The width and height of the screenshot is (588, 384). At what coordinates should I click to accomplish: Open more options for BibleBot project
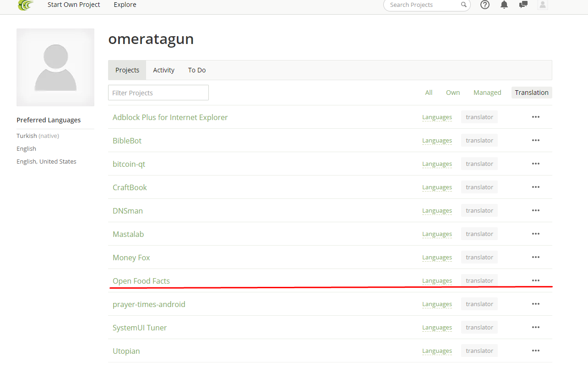(x=536, y=140)
